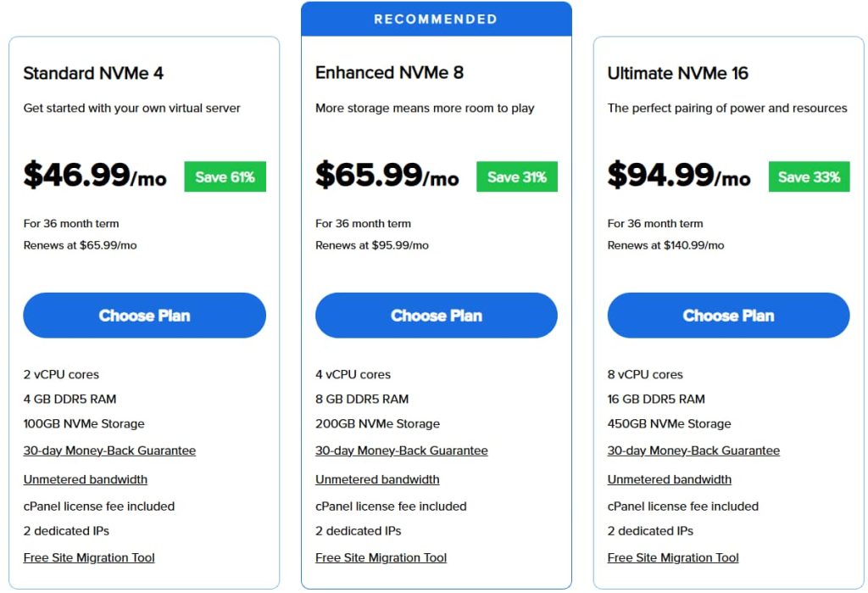
Task: Choose Plan for Enhanced NVMe 8
Action: pos(436,316)
